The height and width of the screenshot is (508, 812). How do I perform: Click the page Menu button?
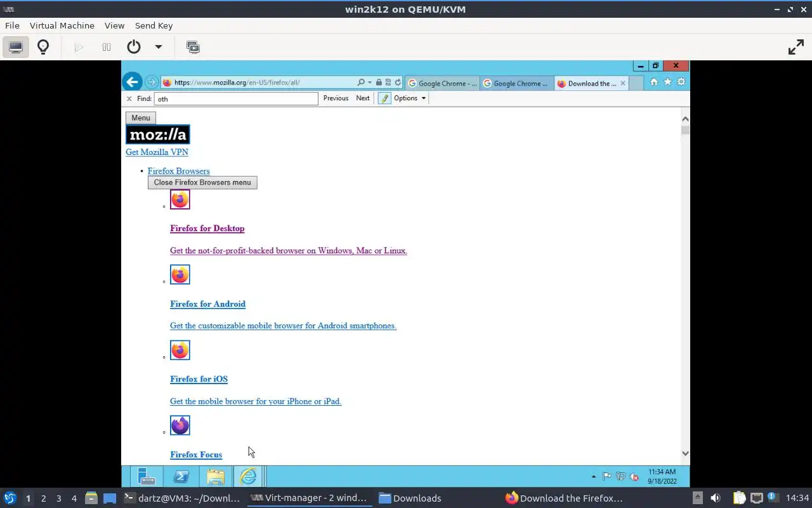coord(141,118)
